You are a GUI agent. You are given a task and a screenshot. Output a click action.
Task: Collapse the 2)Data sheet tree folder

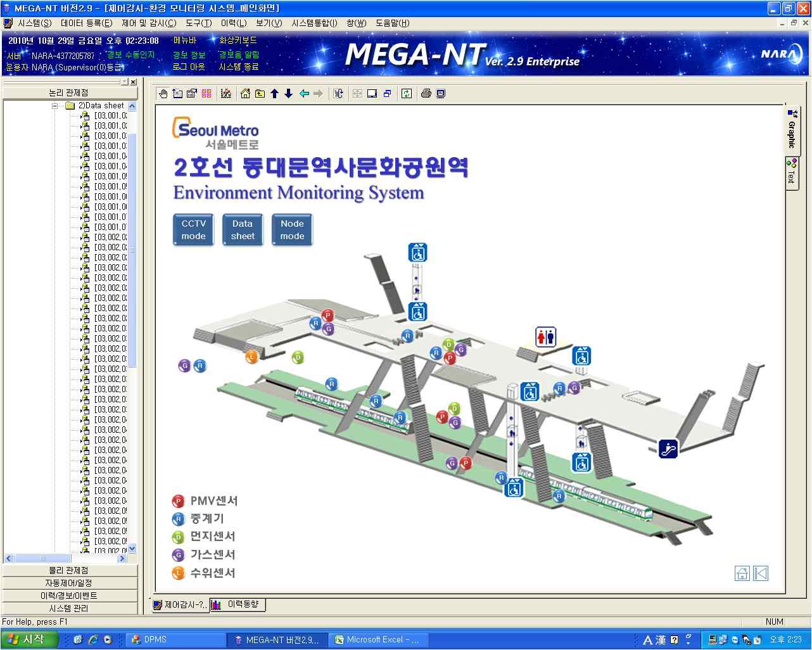pyautogui.click(x=55, y=106)
